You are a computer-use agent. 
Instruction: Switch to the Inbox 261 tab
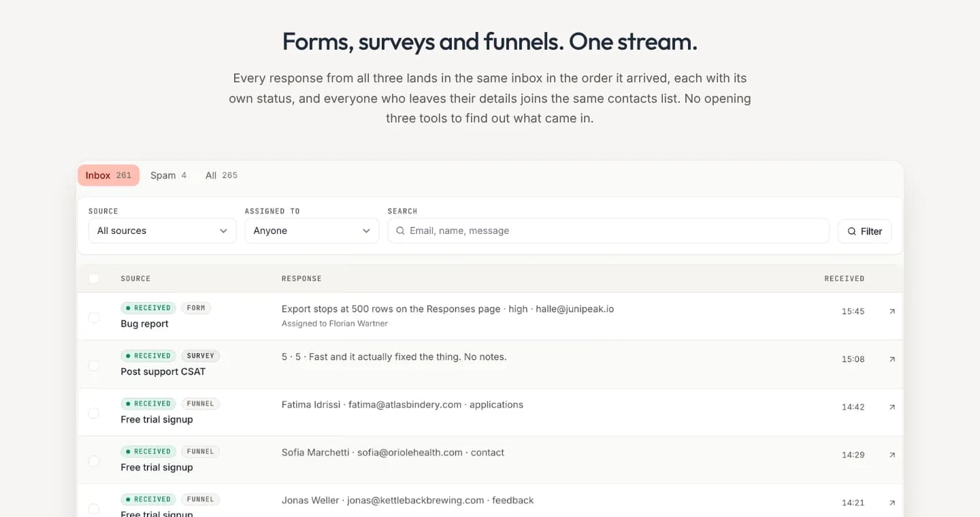(x=108, y=176)
